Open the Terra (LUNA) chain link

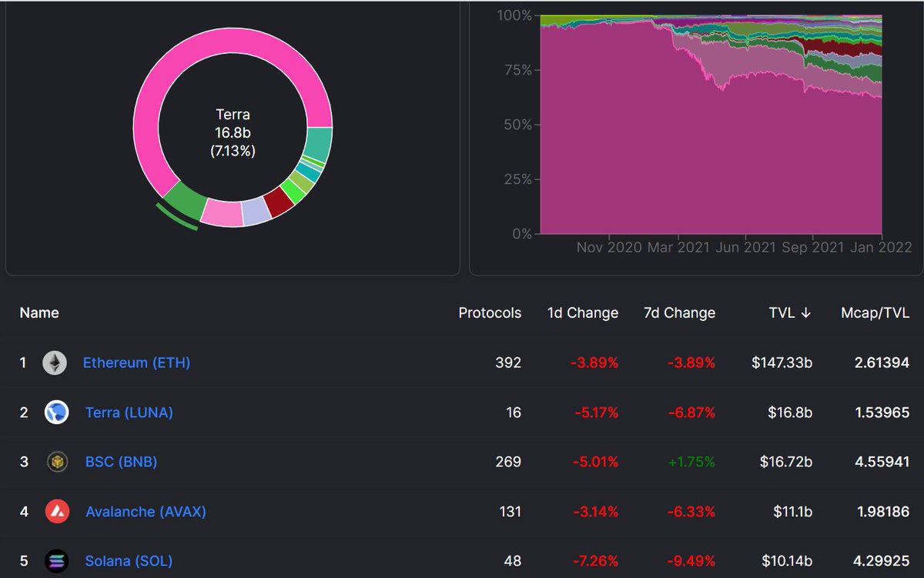pyautogui.click(x=129, y=413)
